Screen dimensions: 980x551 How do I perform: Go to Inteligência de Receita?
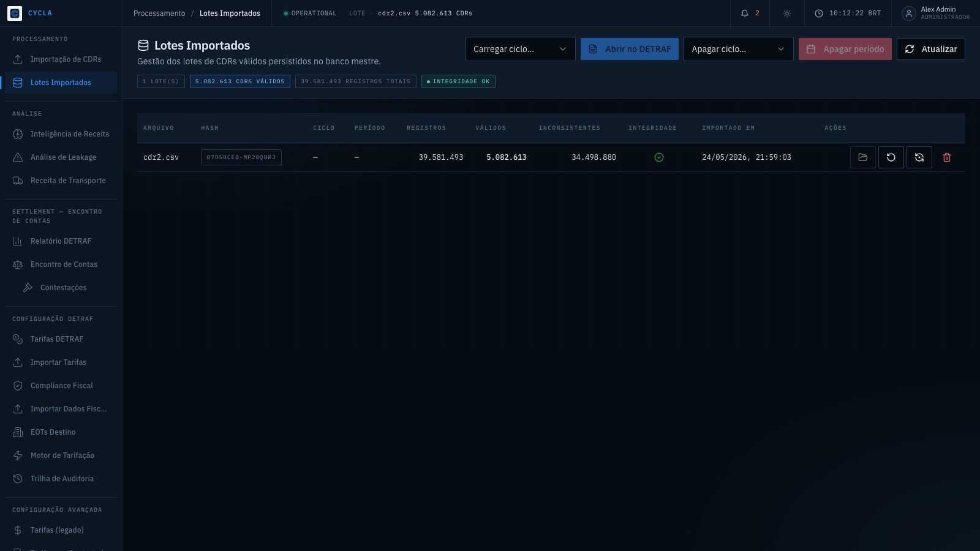point(61,134)
